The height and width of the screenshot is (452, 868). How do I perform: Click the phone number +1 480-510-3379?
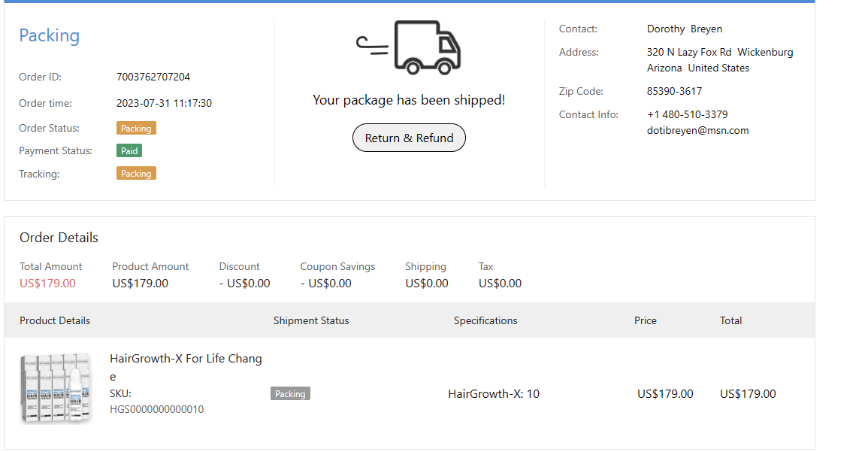pos(687,114)
